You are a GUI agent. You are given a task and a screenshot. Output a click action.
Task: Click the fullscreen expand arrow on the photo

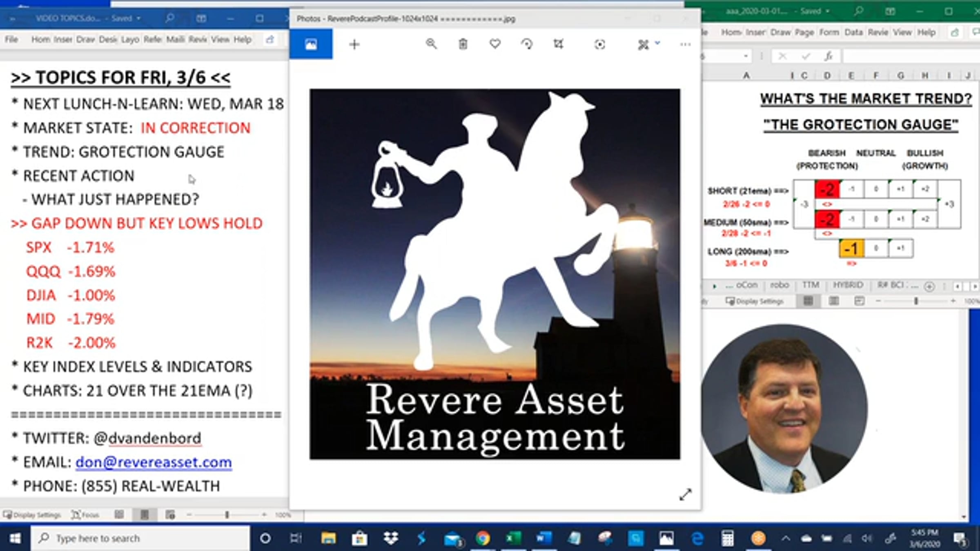(685, 494)
